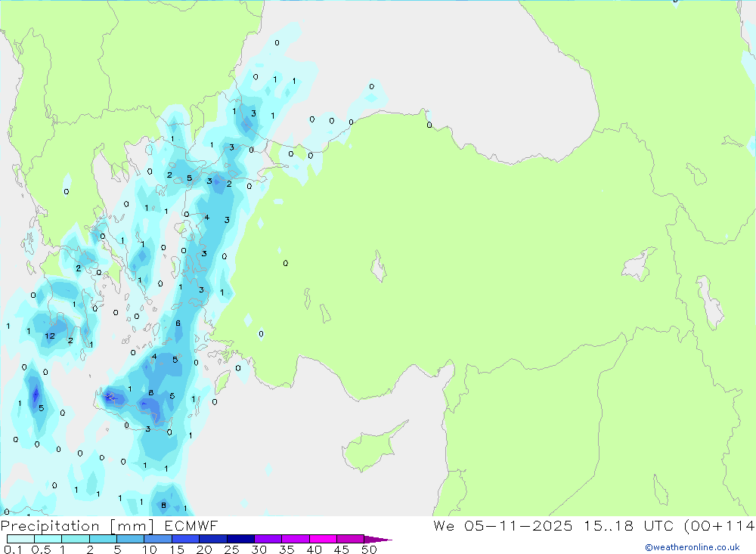Select the 5–10 mm legend color box
This screenshot has width=756, height=554.
130,539
